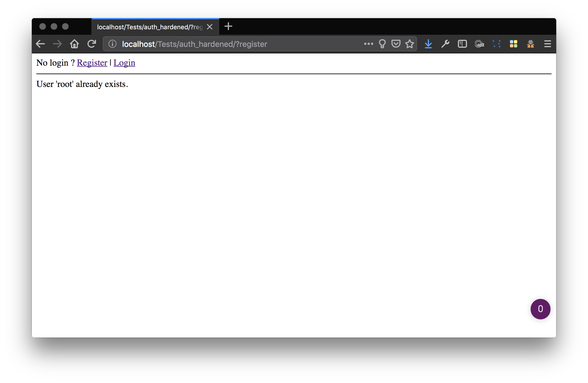The image size is (588, 383).
Task: Toggle the browser sidebar
Action: pyautogui.click(x=462, y=44)
